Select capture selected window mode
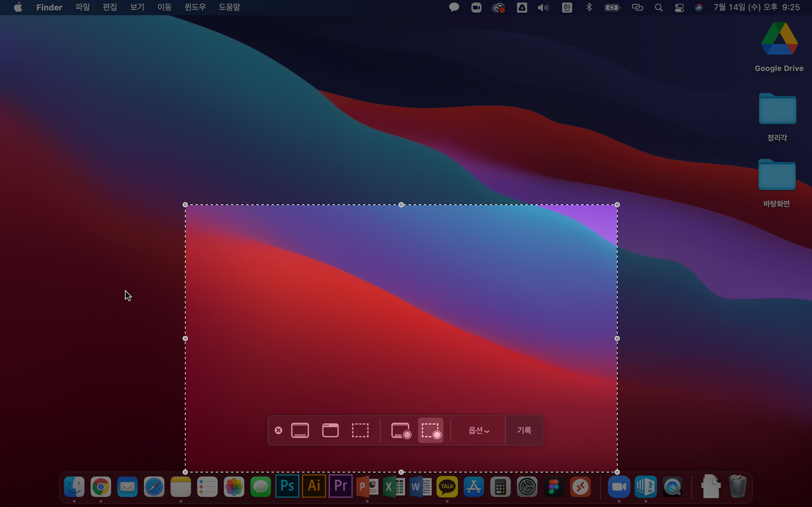Viewport: 812px width, 507px height. click(330, 430)
